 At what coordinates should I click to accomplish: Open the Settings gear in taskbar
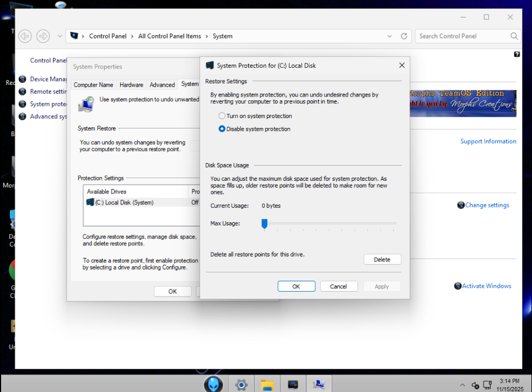(241, 384)
